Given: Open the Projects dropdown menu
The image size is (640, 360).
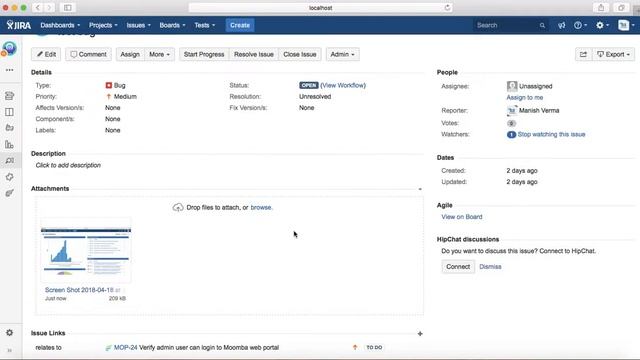Looking at the screenshot, I should click(103, 25).
